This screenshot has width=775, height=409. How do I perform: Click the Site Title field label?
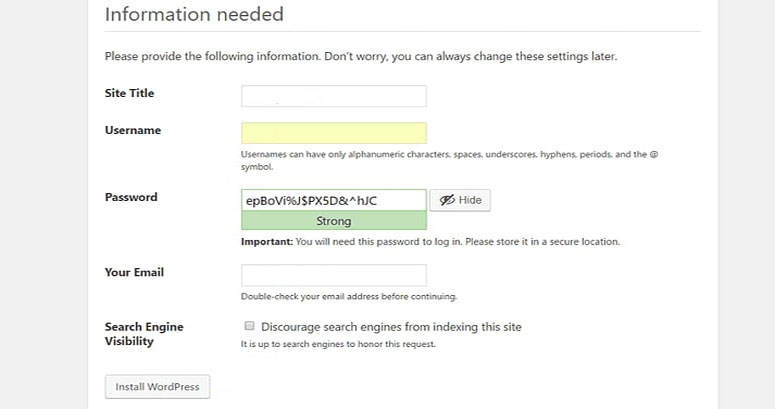pos(130,94)
